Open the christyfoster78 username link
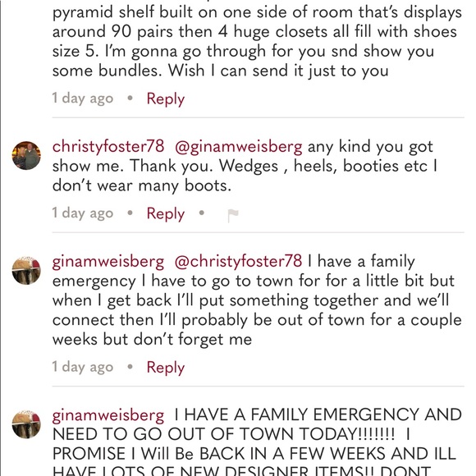Image resolution: width=476 pixels, height=476 pixels. (108, 146)
